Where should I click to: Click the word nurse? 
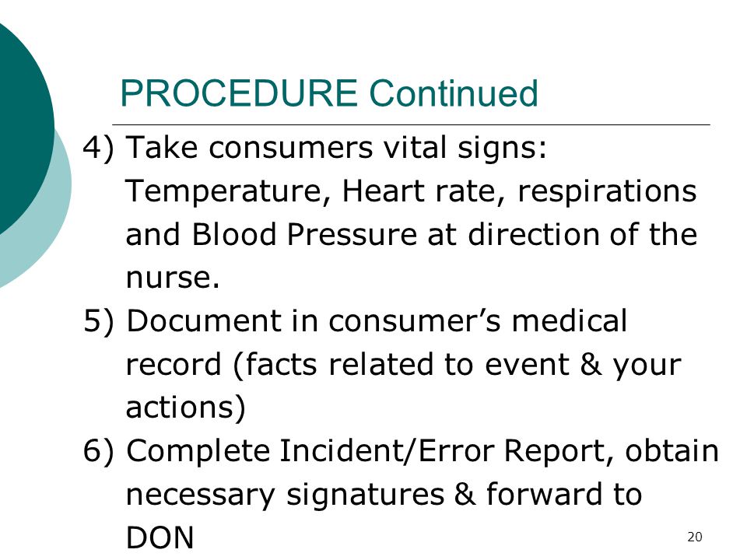[x=173, y=277]
